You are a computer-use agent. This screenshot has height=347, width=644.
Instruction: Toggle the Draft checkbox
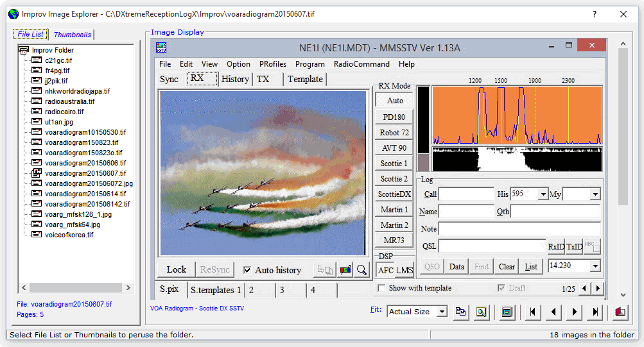(501, 289)
